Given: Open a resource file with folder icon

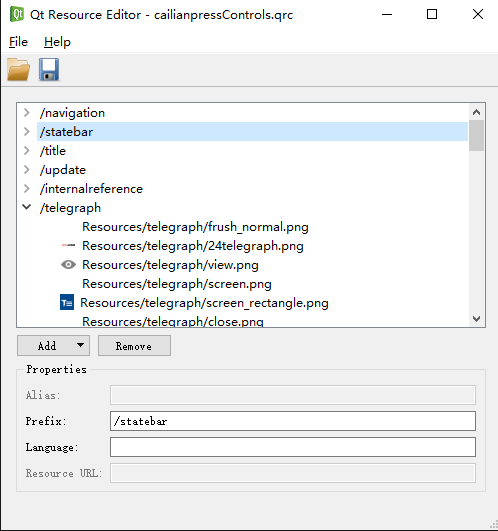Looking at the screenshot, I should 19,69.
